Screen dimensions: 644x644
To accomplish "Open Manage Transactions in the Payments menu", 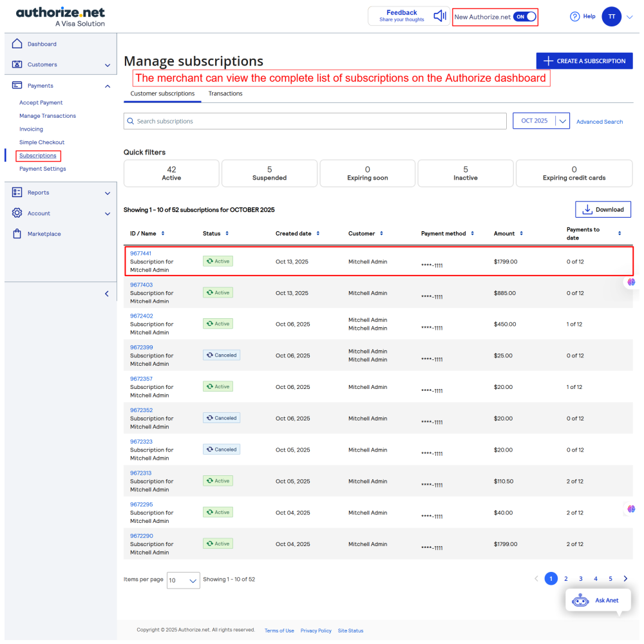I will pos(48,116).
